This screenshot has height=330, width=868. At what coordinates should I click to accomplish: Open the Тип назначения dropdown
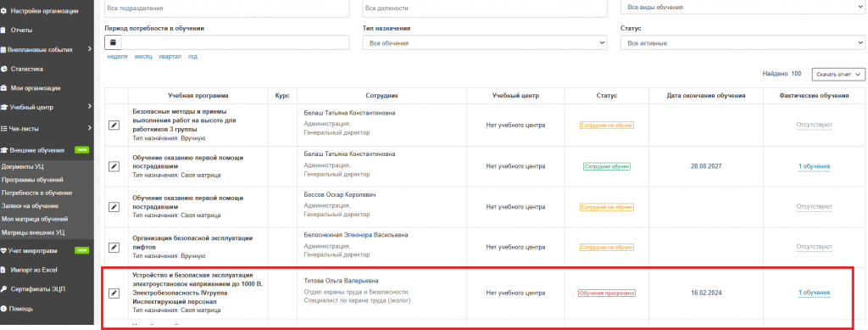(485, 42)
